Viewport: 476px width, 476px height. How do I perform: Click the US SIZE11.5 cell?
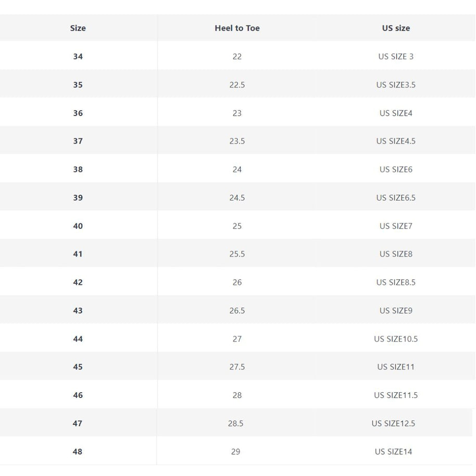tap(396, 395)
